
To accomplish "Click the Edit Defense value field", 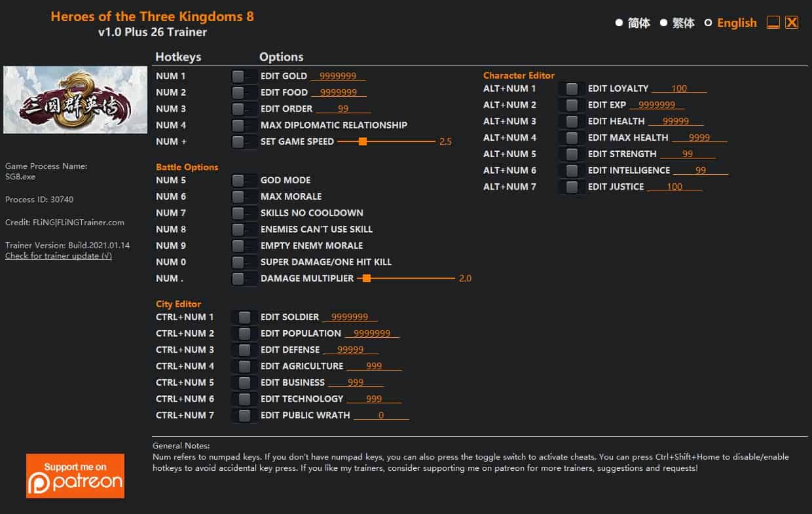I will tap(350, 350).
